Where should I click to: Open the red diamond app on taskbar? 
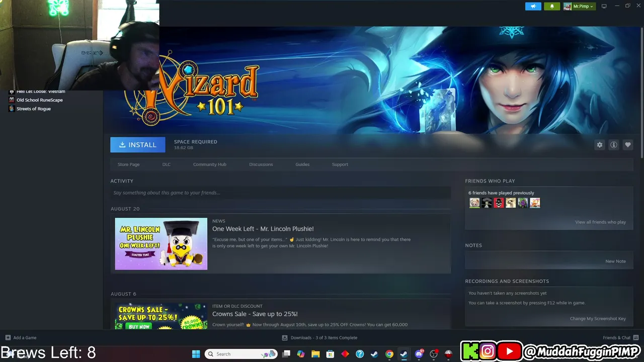click(x=345, y=354)
